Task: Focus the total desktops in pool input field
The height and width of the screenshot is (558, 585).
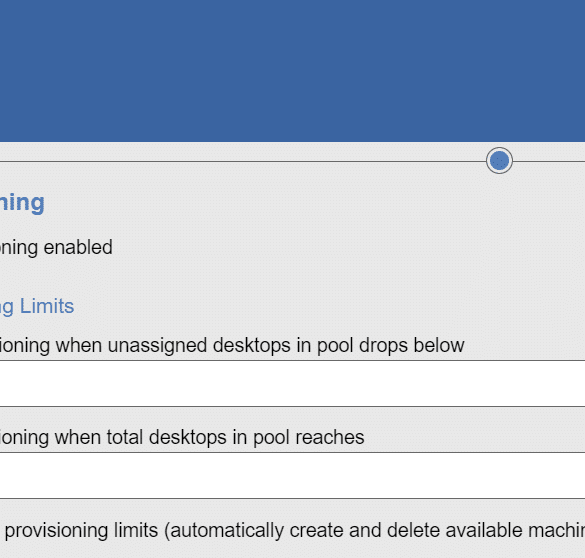Action: tap(292, 475)
